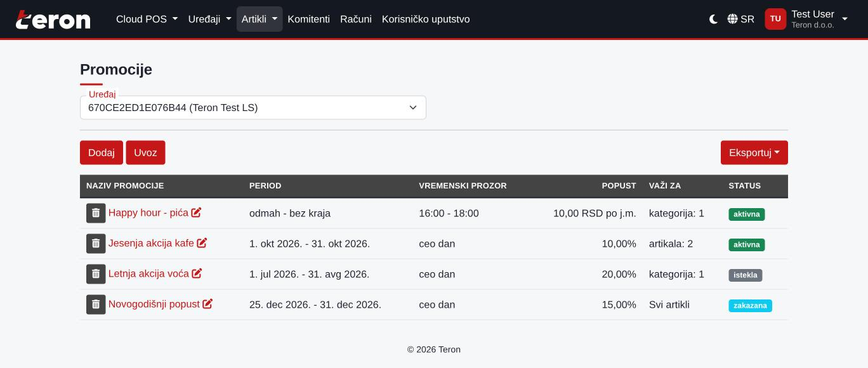This screenshot has width=868, height=368.
Task: Open the Cloud POS dropdown menu
Action: coord(147,19)
